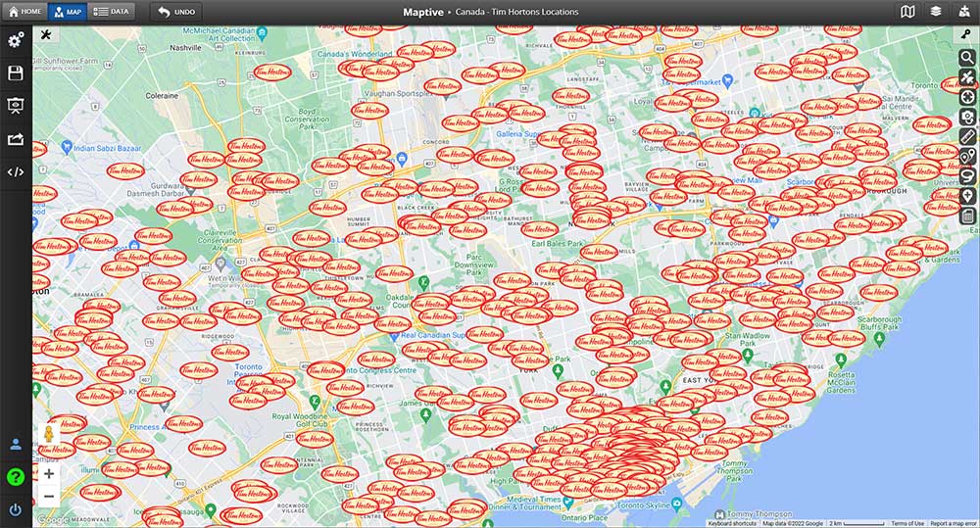Image resolution: width=980 pixels, height=528 pixels.
Task: Click the power/logout icon
Action: 16,510
